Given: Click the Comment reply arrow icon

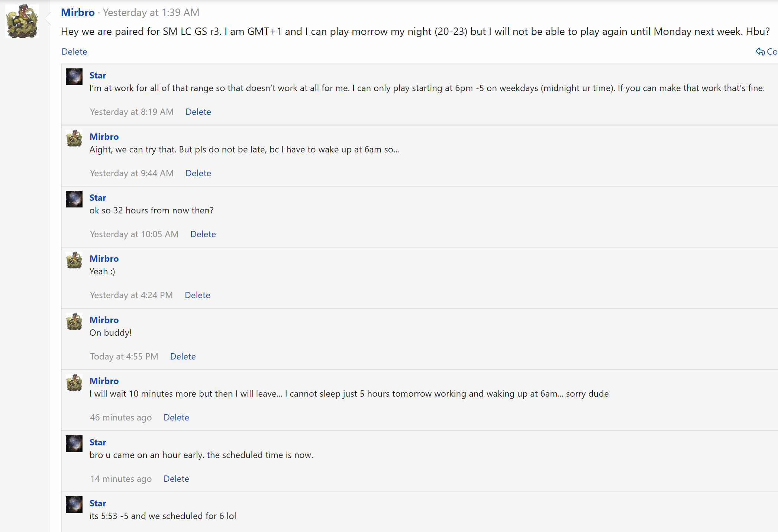Looking at the screenshot, I should click(x=760, y=52).
